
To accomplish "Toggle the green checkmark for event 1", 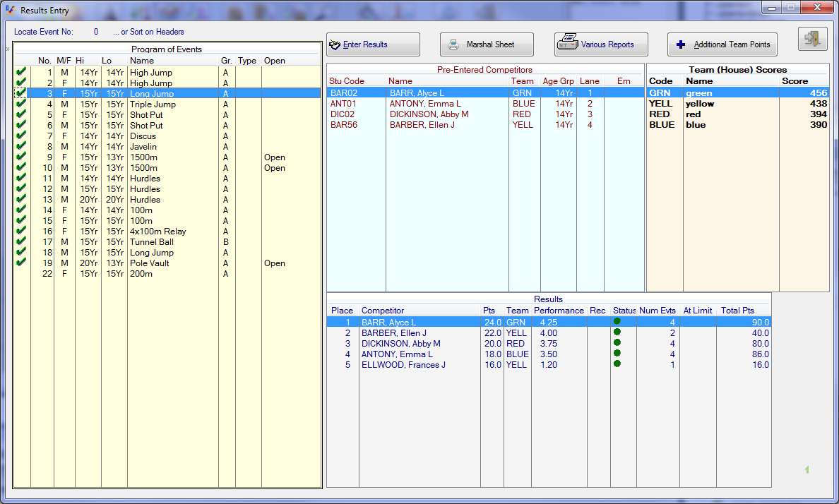I will [x=21, y=72].
